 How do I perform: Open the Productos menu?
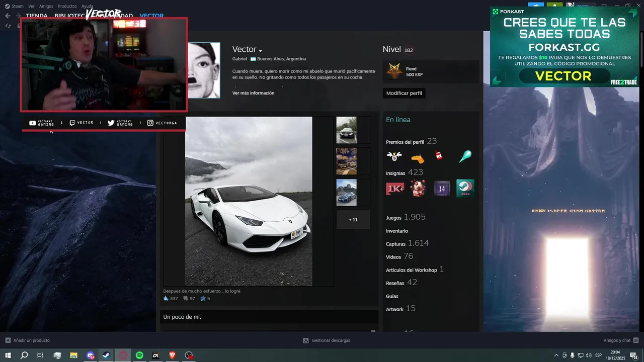67,6
